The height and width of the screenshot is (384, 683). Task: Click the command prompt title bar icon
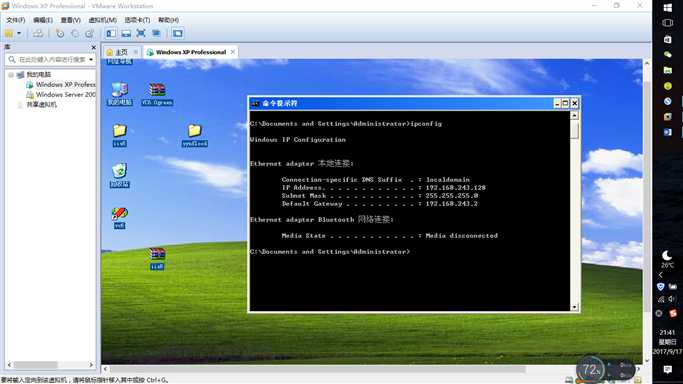[x=255, y=103]
